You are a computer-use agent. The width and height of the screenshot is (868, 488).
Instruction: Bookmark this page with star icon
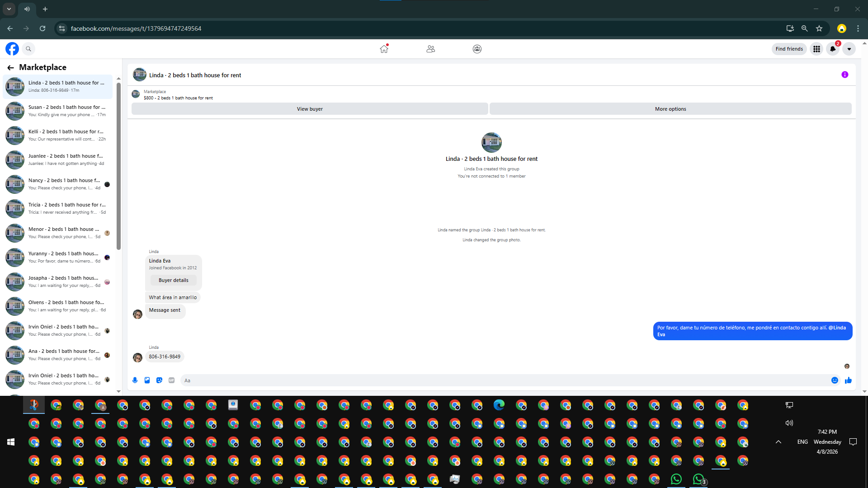point(819,28)
